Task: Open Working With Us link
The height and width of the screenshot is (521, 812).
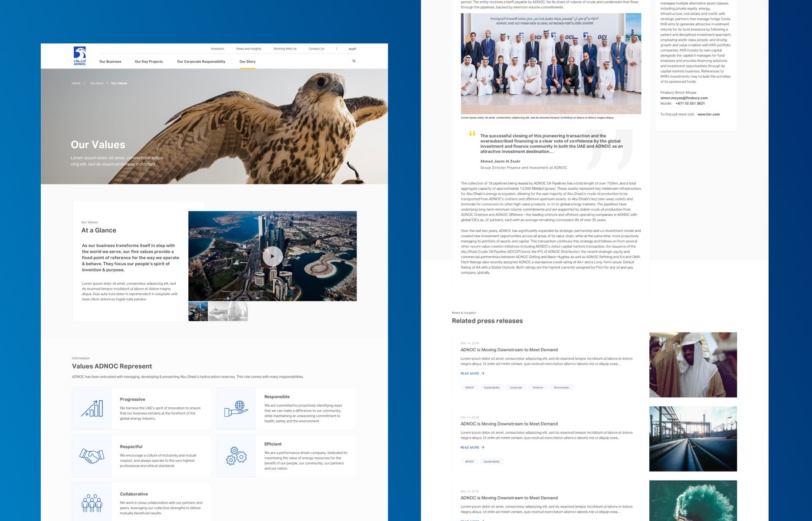Action: 285,49
